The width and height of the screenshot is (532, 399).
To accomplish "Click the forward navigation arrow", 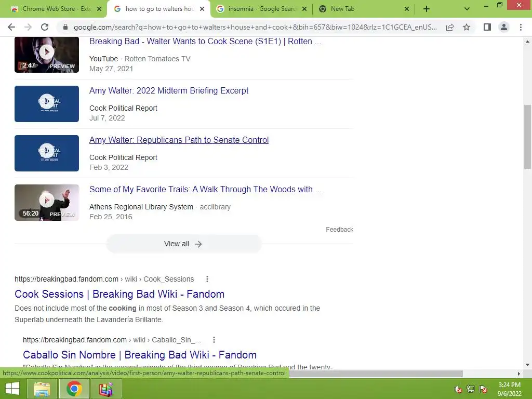I will 28,27.
